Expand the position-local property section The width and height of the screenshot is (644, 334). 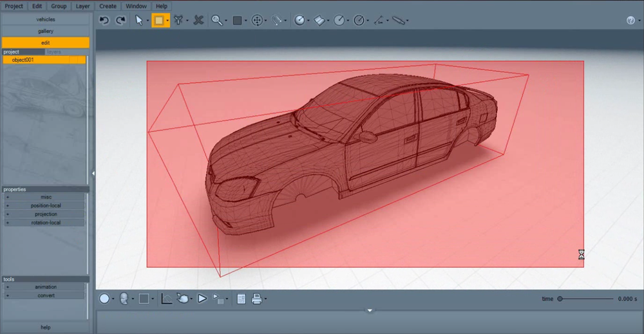pos(44,205)
